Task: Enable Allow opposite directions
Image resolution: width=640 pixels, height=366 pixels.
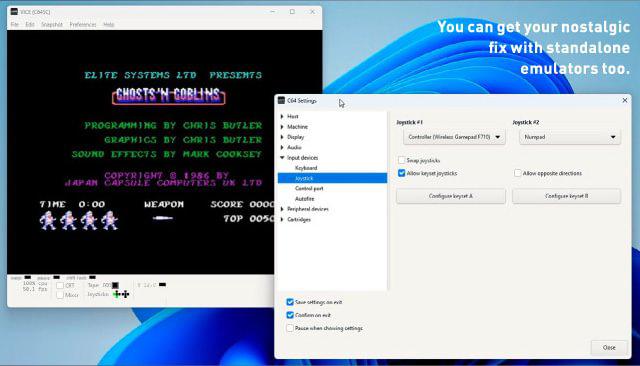Action: (x=518, y=173)
